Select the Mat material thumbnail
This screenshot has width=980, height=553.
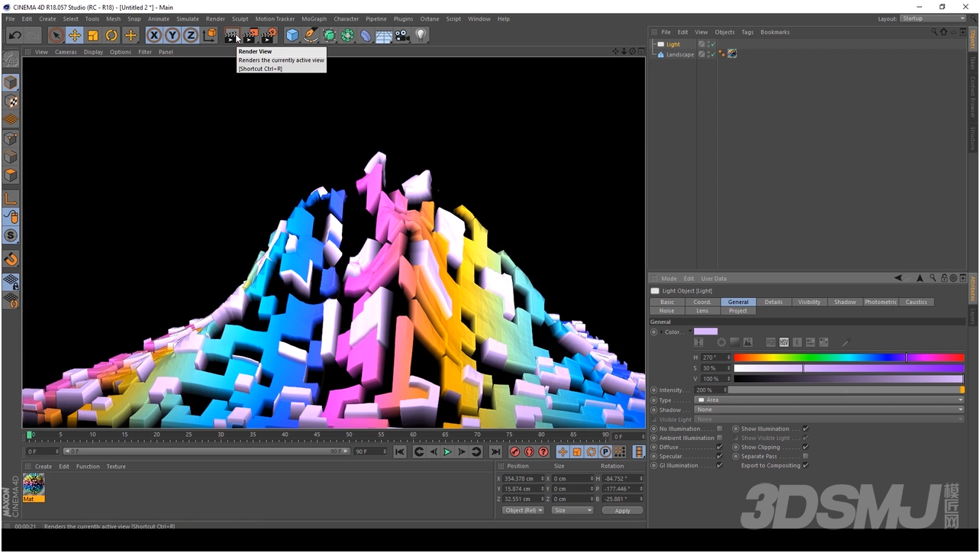tap(34, 484)
